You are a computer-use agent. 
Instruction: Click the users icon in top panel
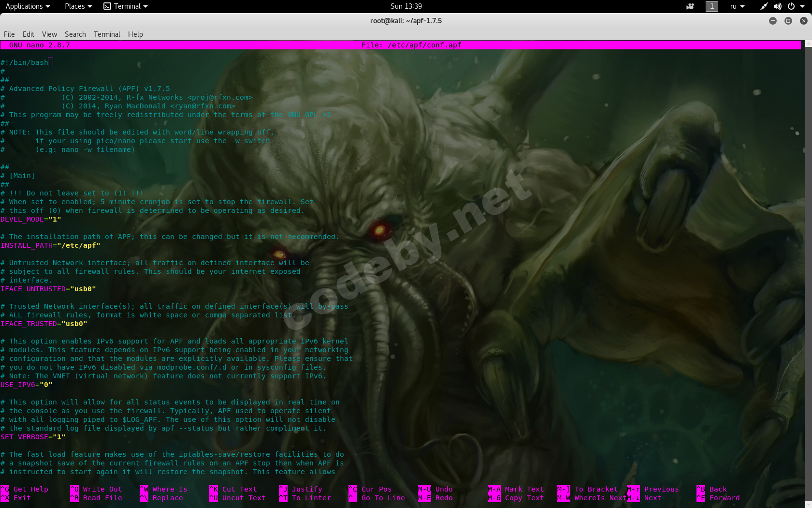pos(690,6)
